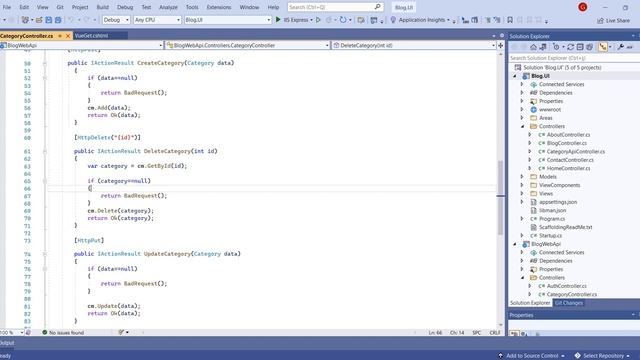This screenshot has height=360, width=640.
Task: Open the Debug configuration dropdown
Action: (116, 20)
